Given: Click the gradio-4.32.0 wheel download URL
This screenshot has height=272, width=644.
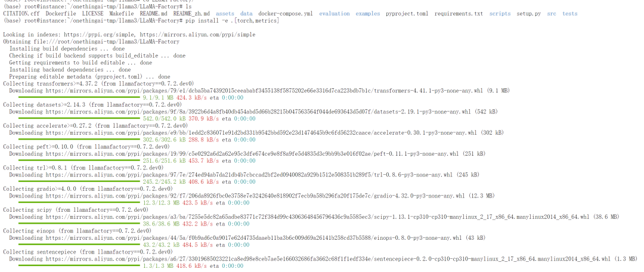Looking at the screenshot, I should [x=256, y=195].
